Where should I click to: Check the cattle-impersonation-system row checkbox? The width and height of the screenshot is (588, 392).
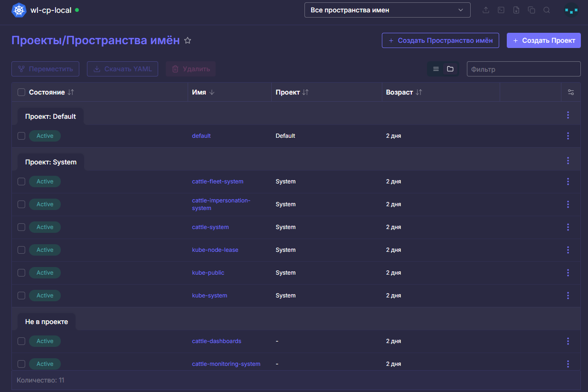click(x=21, y=204)
